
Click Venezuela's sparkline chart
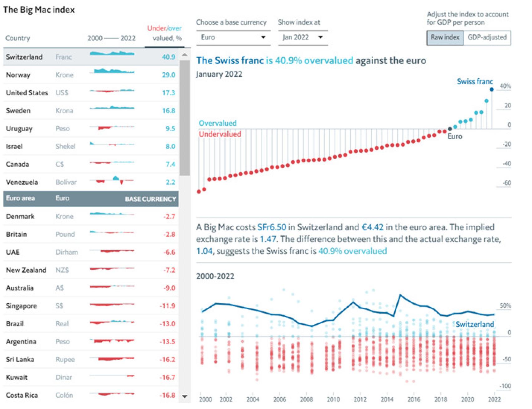tap(112, 180)
